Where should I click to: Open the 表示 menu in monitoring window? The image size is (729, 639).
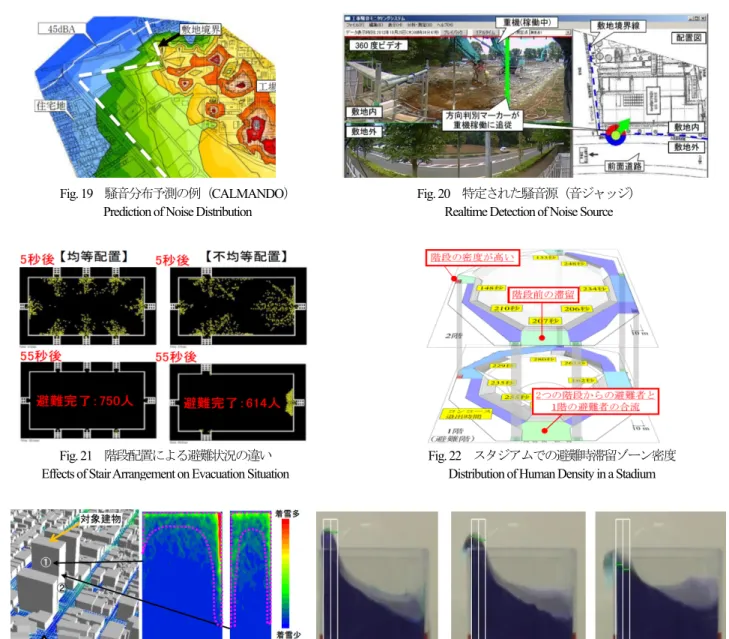pos(395,25)
